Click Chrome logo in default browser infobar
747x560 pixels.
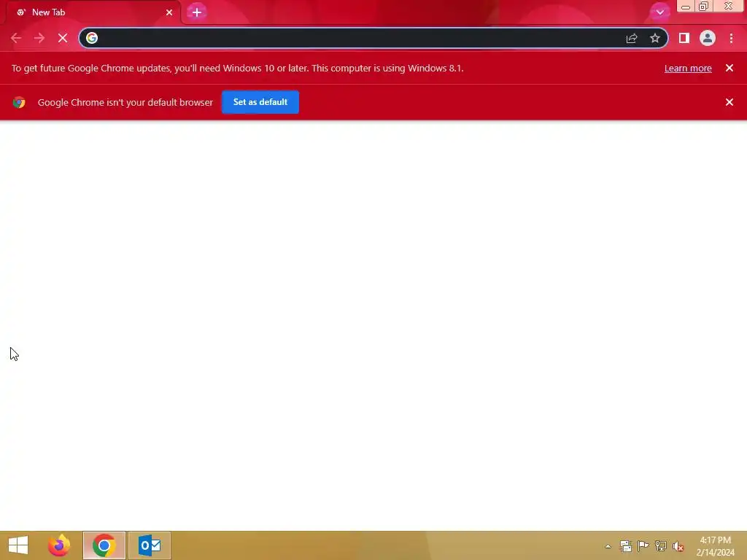coord(19,102)
